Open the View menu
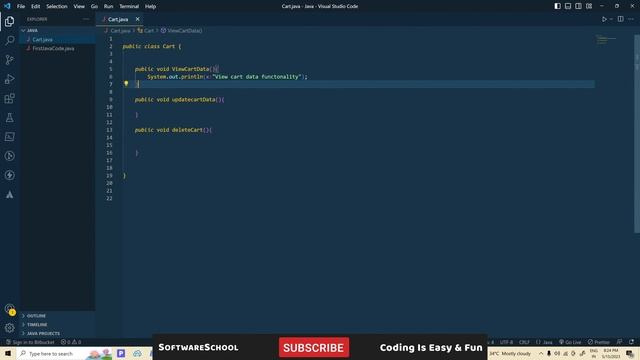The width and height of the screenshot is (640, 360). [79, 6]
